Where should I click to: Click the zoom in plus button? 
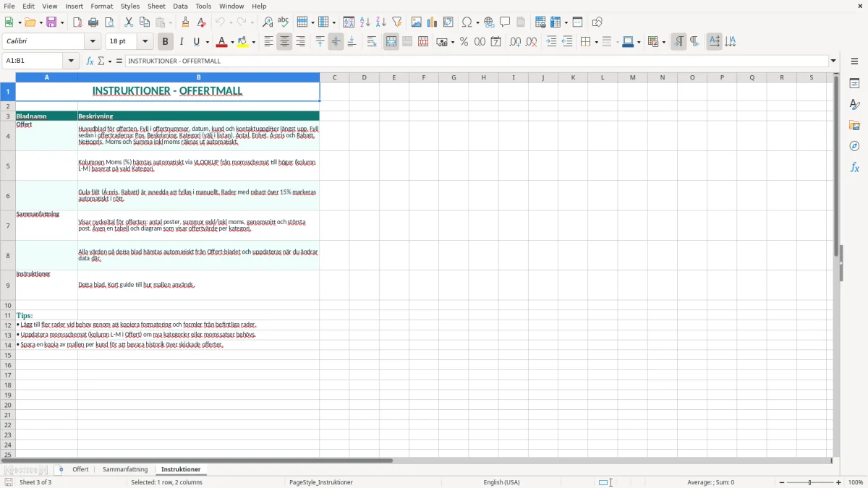pos(839,482)
